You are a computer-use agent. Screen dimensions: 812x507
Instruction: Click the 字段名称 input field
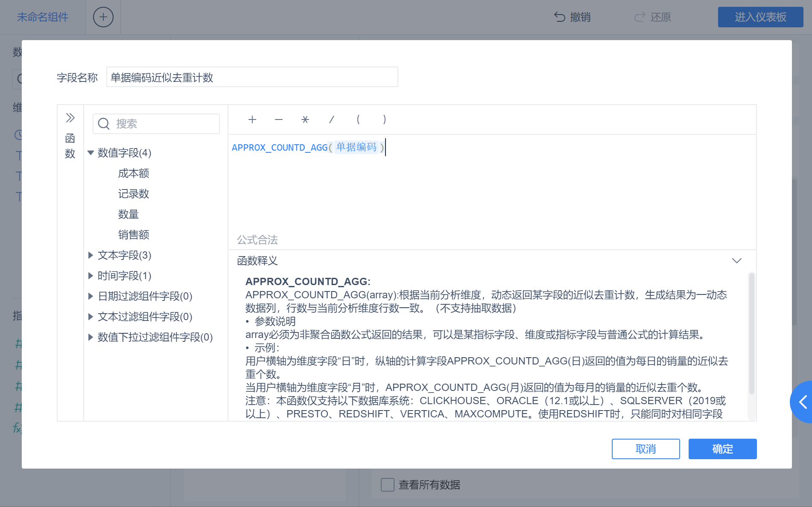click(252, 77)
